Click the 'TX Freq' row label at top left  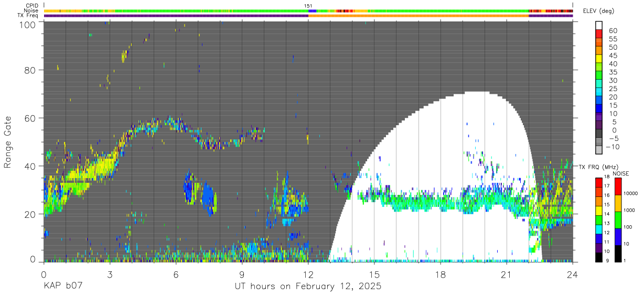tap(28, 15)
